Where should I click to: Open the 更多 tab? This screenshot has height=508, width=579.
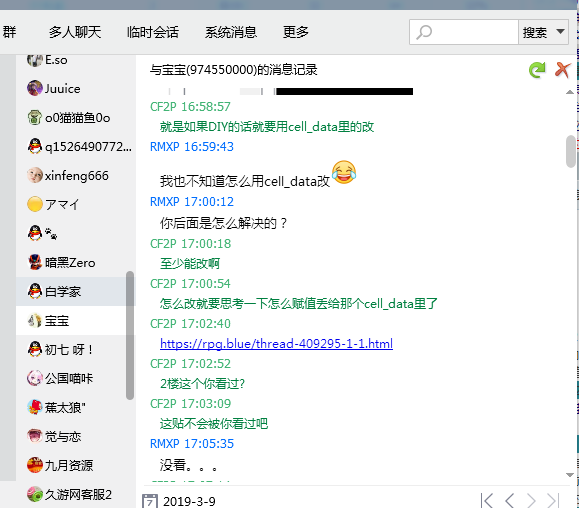(x=295, y=32)
